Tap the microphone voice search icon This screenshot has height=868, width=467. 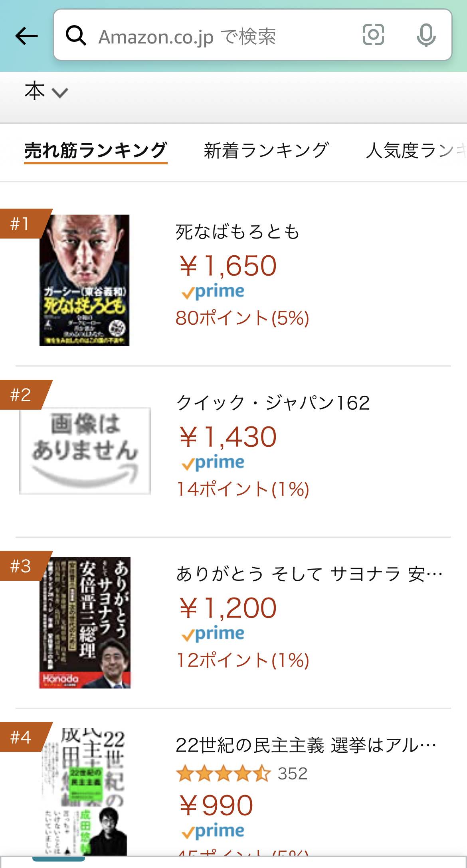426,35
